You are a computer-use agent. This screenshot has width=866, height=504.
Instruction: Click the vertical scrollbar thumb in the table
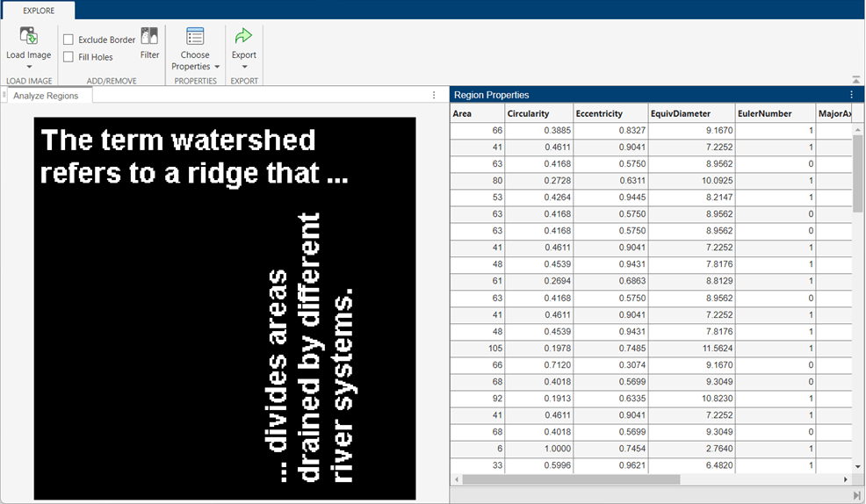858,173
